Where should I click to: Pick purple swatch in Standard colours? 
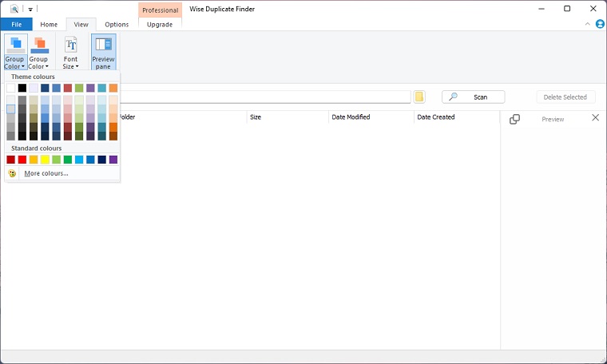(113, 160)
